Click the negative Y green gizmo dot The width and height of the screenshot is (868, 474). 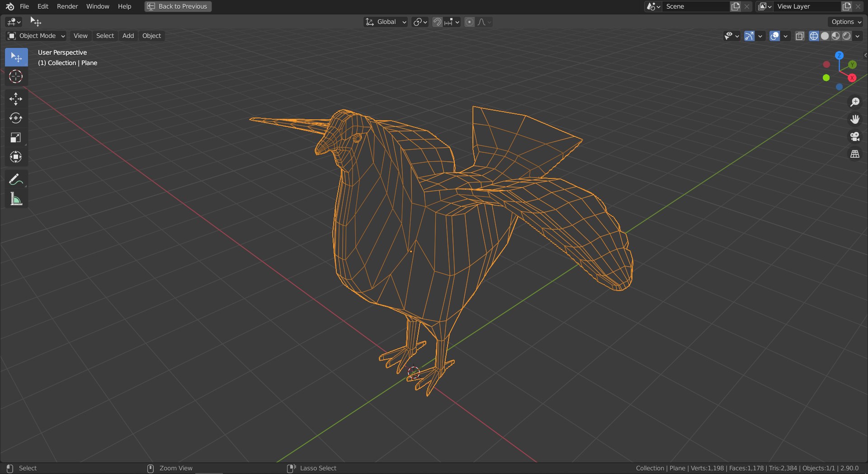[x=826, y=78]
